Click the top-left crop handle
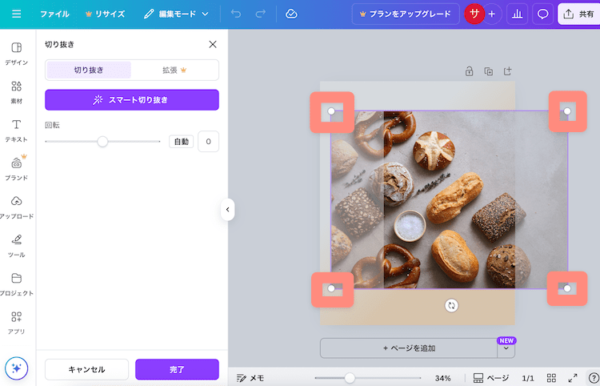 pyautogui.click(x=331, y=111)
